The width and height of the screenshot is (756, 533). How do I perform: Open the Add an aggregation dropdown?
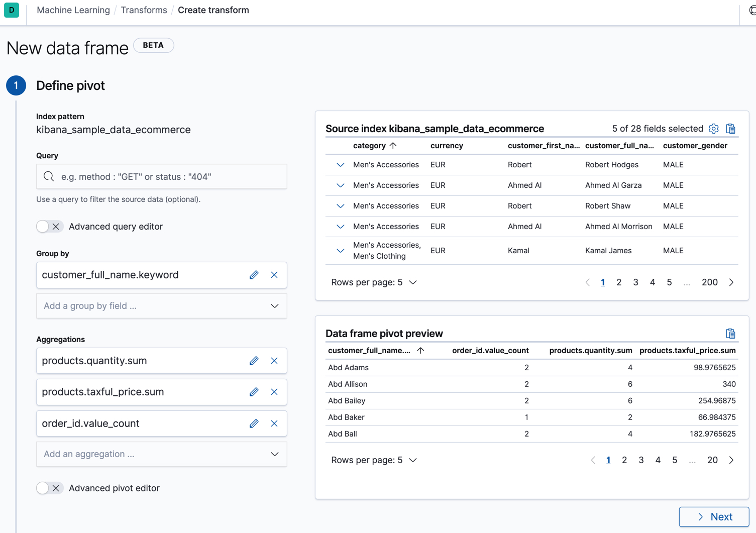tap(161, 454)
